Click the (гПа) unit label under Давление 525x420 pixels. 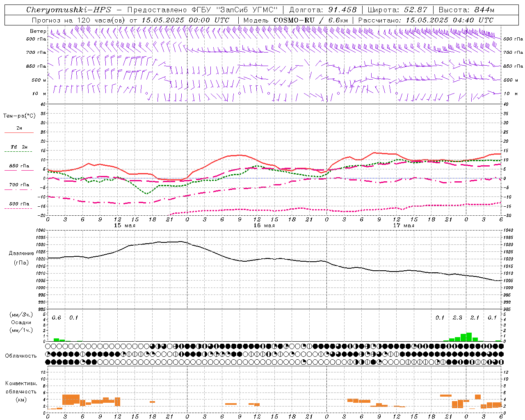pyautogui.click(x=21, y=262)
